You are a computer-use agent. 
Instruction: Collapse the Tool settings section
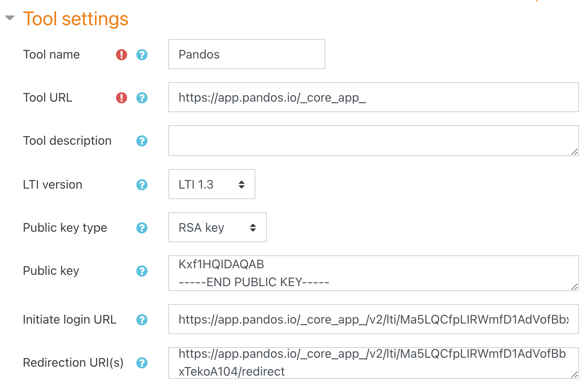click(10, 18)
